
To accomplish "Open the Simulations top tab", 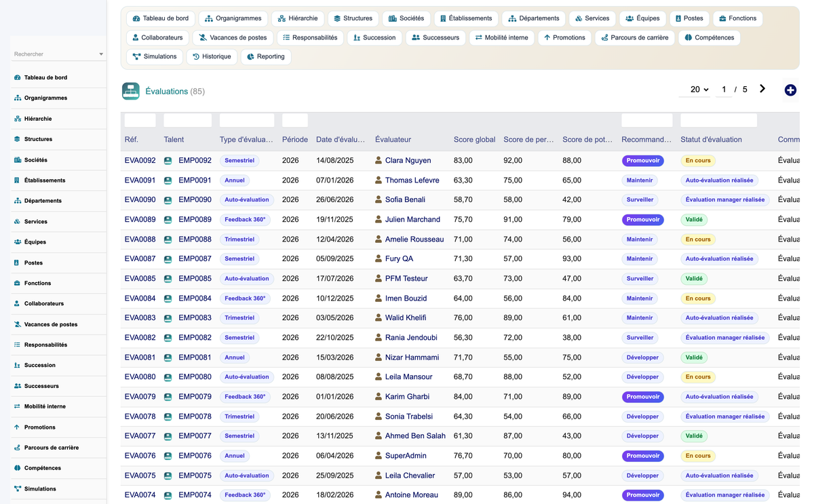I will click(x=154, y=56).
